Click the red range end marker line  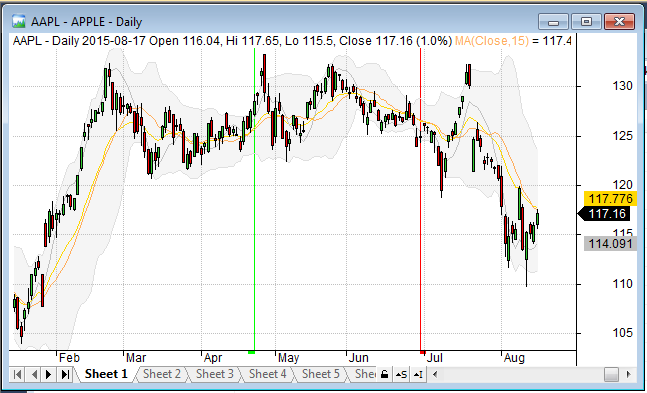click(420, 199)
